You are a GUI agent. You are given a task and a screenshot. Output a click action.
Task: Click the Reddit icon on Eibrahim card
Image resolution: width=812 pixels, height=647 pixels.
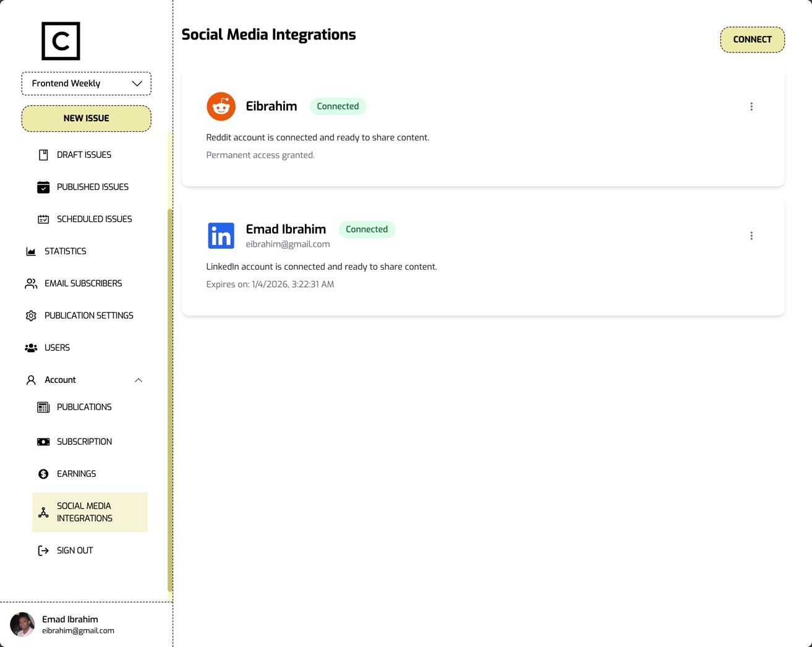[x=221, y=106]
